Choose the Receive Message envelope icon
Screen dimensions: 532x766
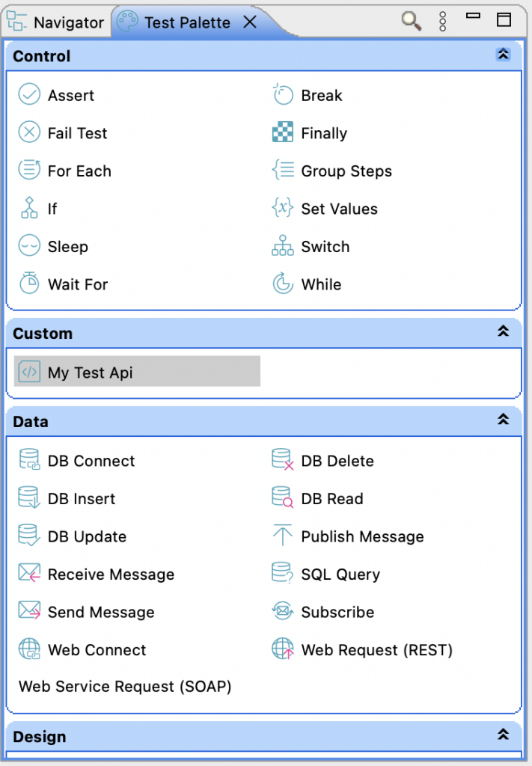pyautogui.click(x=29, y=572)
